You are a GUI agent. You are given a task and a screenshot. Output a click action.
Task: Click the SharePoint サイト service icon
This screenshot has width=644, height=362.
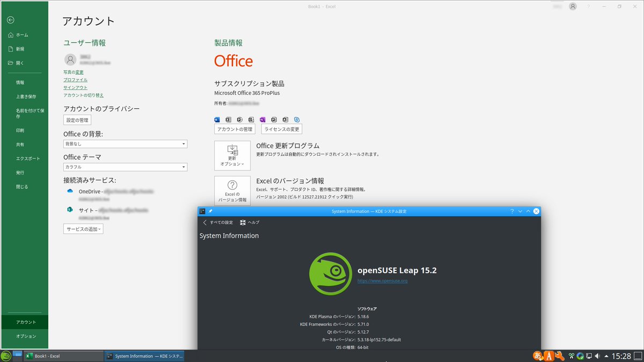[x=70, y=210]
